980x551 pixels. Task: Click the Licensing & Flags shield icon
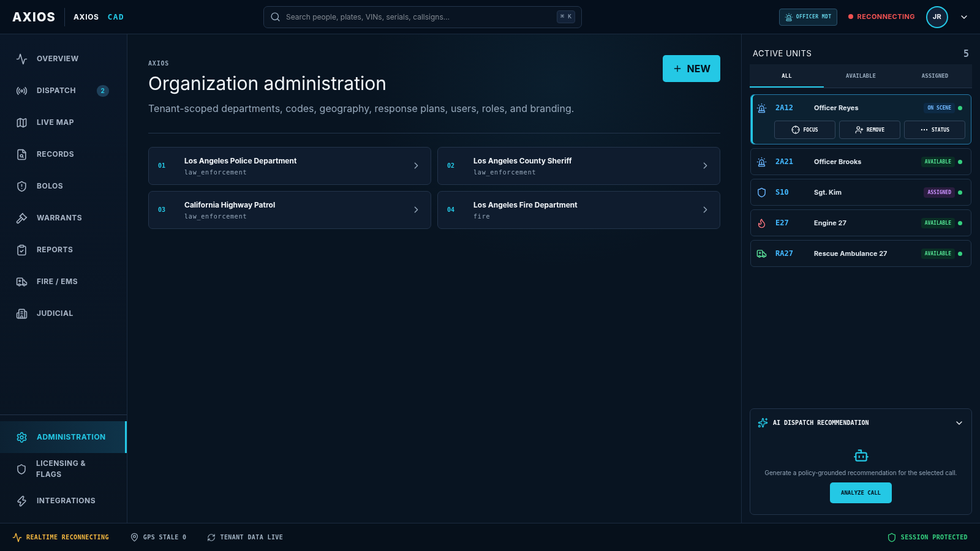[x=21, y=469]
